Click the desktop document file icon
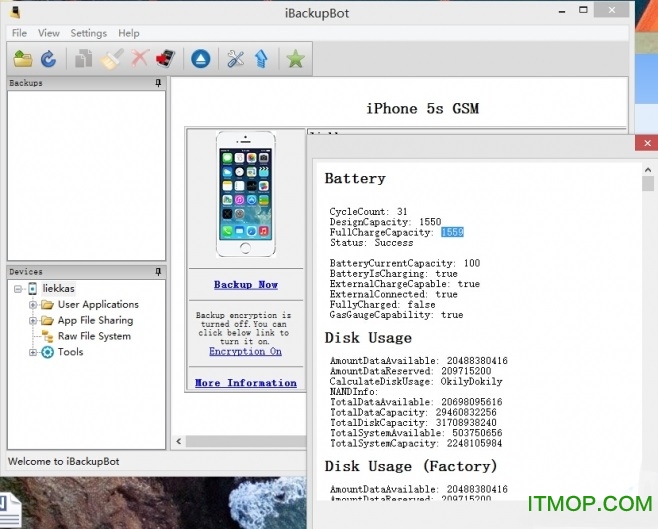This screenshot has height=529, width=658. [x=10, y=511]
